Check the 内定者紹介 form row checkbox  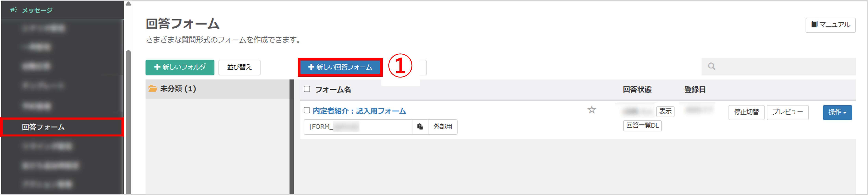pyautogui.click(x=307, y=111)
